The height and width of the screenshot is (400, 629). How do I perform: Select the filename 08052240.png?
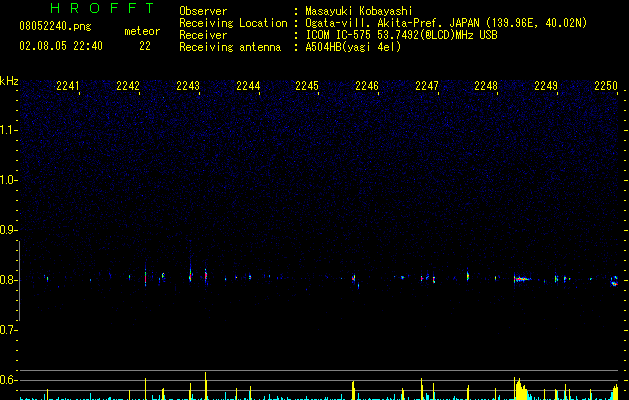[55, 26]
